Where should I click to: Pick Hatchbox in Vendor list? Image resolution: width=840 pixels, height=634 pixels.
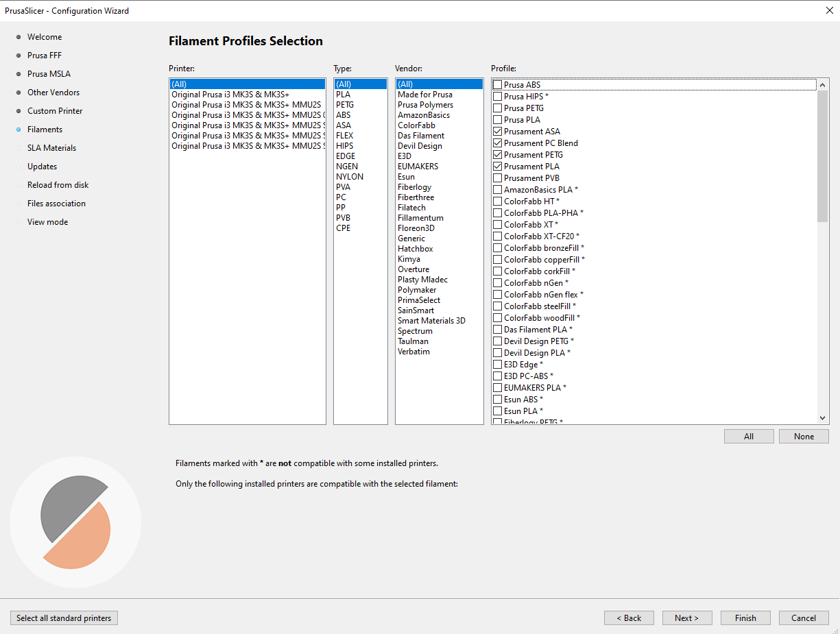(x=440, y=249)
